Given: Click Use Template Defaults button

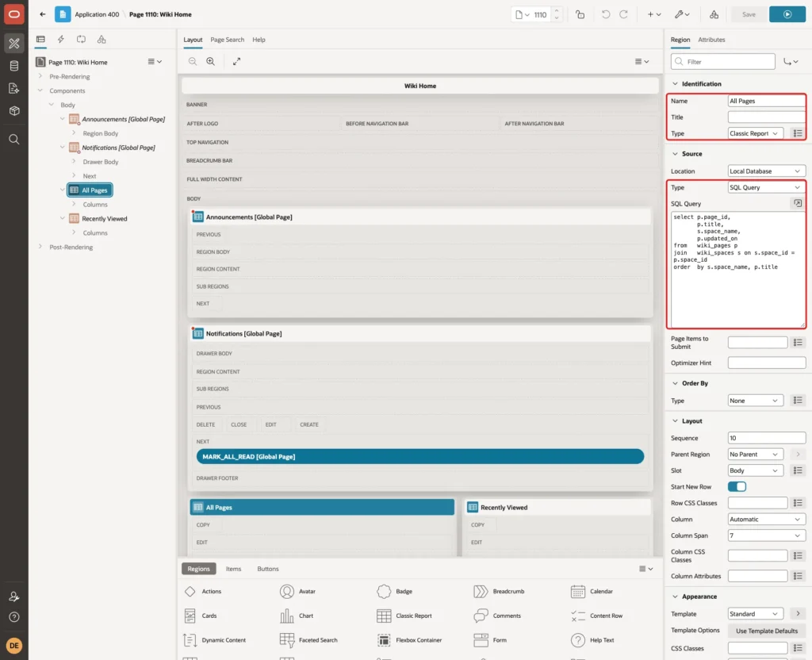Looking at the screenshot, I should 767,631.
